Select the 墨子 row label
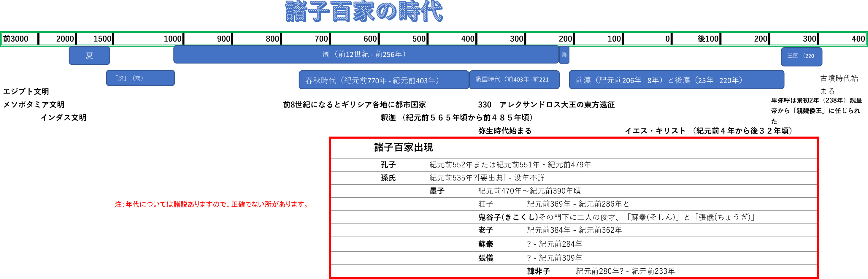This screenshot has height=279, width=868. pyautogui.click(x=437, y=191)
